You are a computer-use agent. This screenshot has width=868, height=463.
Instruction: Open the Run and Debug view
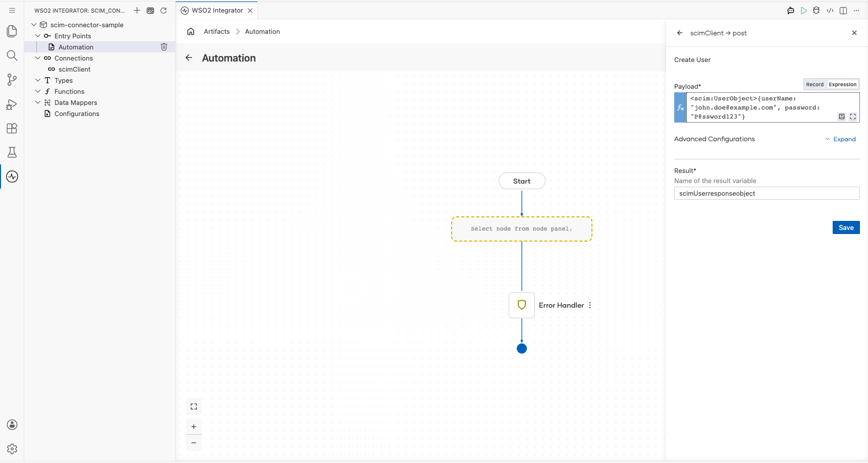tap(12, 104)
